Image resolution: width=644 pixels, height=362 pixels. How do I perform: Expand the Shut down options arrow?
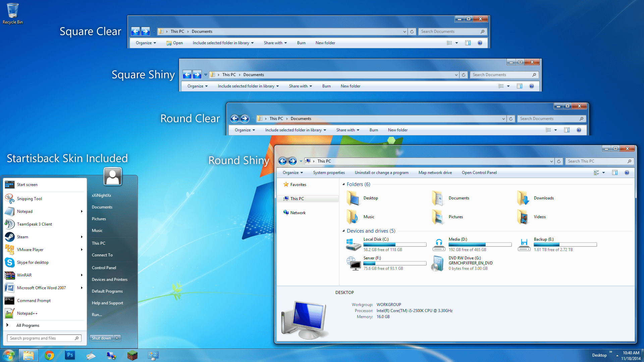(x=117, y=338)
